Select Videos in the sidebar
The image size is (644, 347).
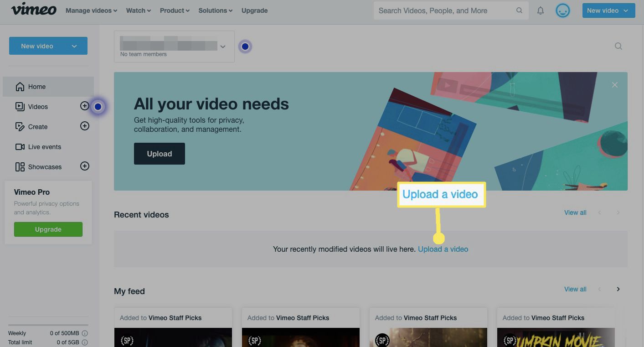click(x=38, y=107)
